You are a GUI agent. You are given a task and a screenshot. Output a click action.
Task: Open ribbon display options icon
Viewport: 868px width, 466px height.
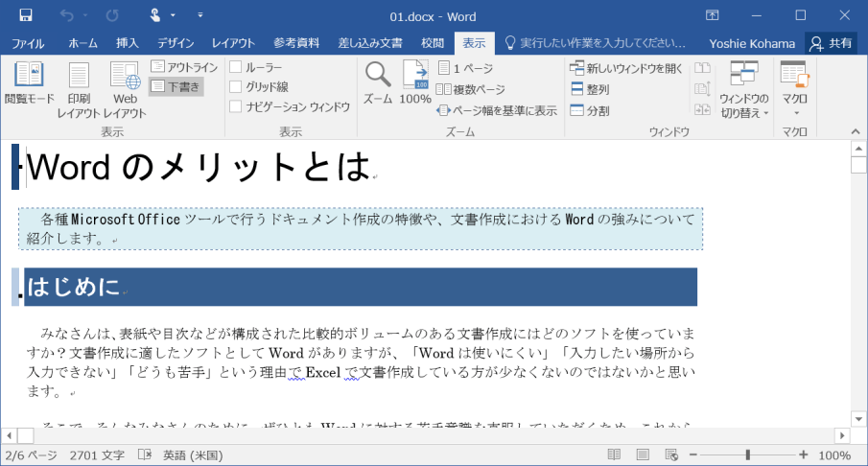click(712, 15)
